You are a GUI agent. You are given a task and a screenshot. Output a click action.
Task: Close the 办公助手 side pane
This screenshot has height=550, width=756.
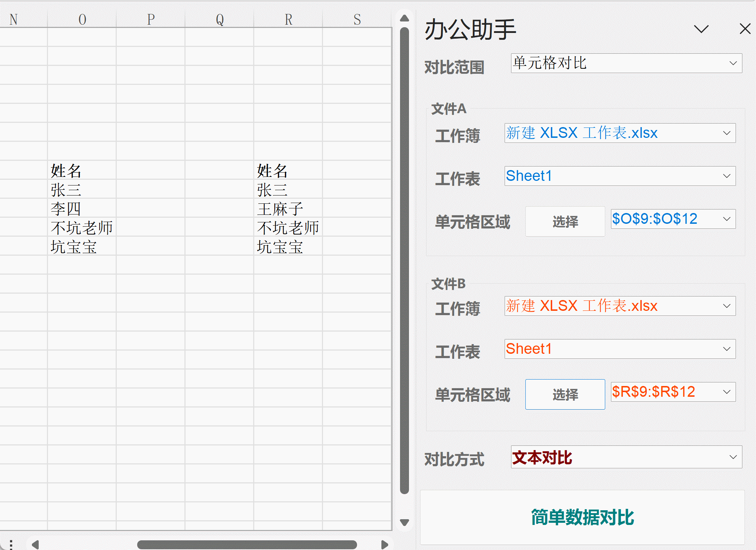pos(745,29)
